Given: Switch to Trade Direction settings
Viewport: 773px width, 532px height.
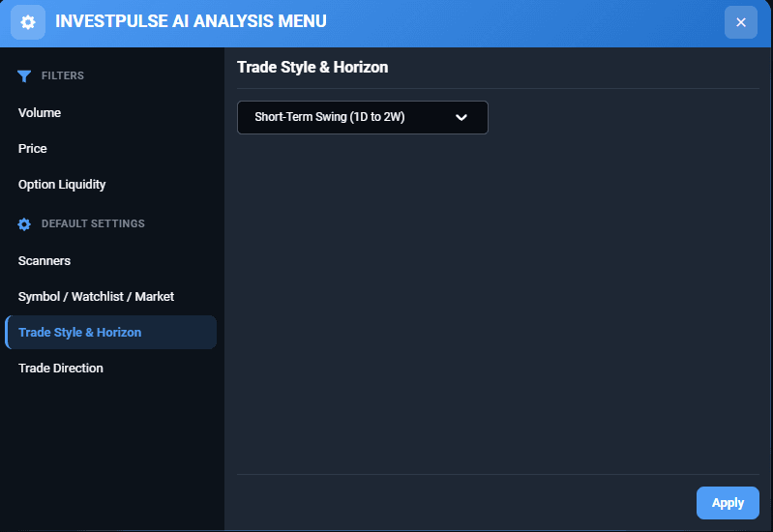Looking at the screenshot, I should [110, 369].
